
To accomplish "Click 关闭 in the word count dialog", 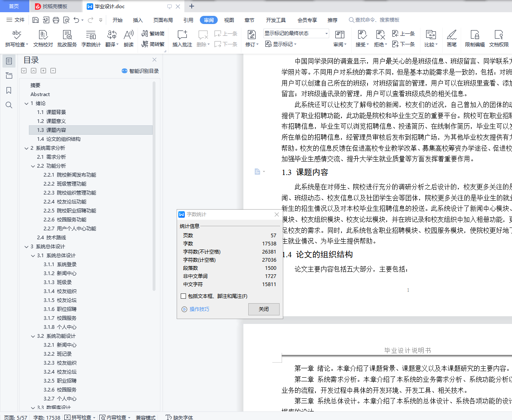I will tap(264, 309).
